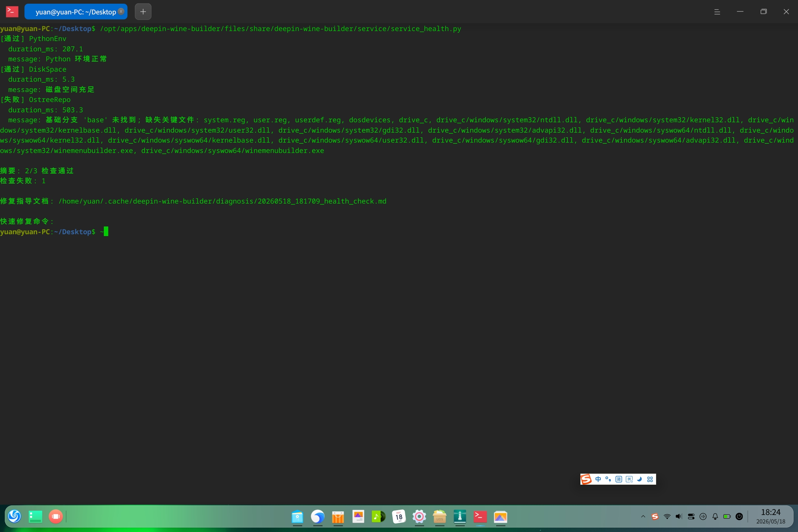This screenshot has width=798, height=532.
Task: Open multitasking view in dock
Action: click(x=35, y=516)
